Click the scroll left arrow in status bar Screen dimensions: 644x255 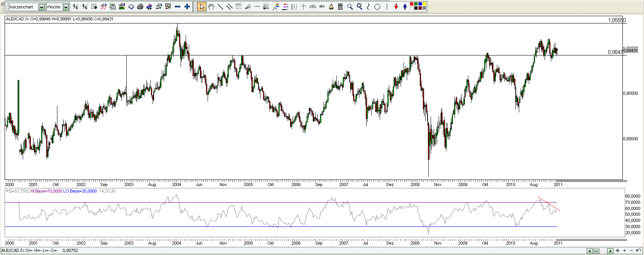590,251
